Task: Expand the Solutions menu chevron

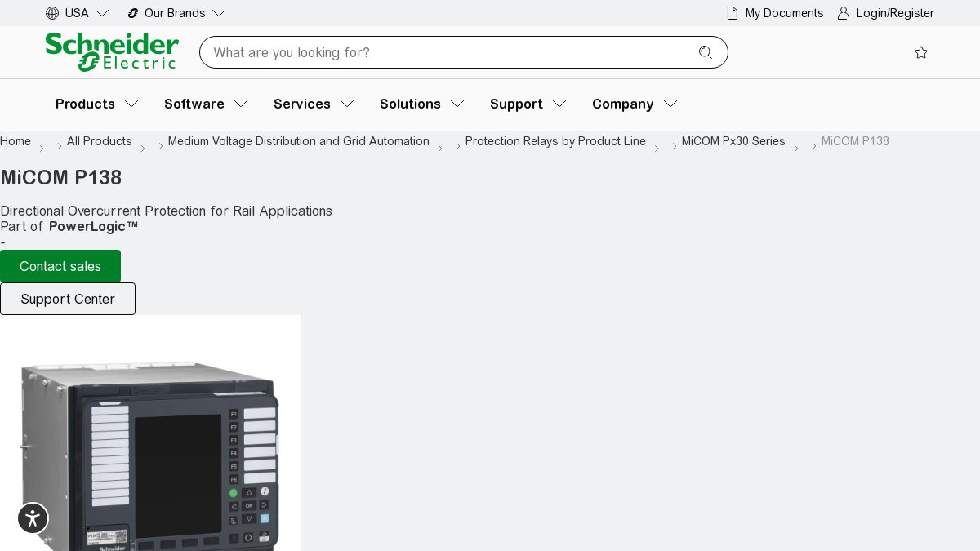Action: tap(457, 104)
